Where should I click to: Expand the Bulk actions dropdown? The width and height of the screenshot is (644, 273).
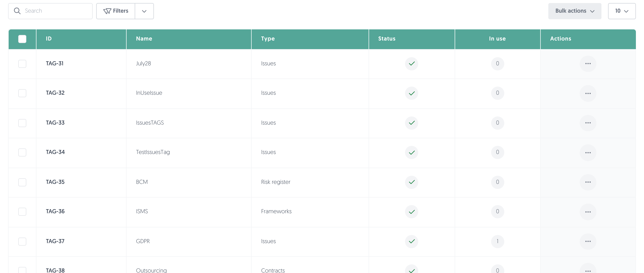pos(575,11)
